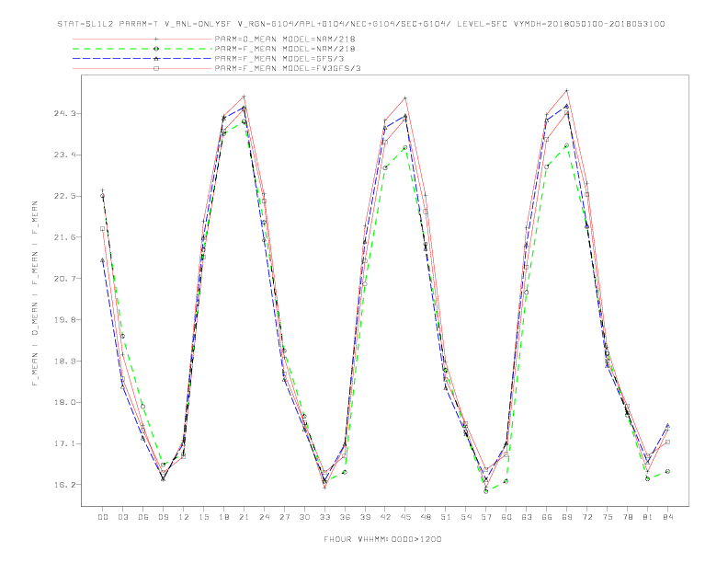The image size is (728, 563).
Task: Click x-axis forecast hour label 51
Action: coord(446,517)
